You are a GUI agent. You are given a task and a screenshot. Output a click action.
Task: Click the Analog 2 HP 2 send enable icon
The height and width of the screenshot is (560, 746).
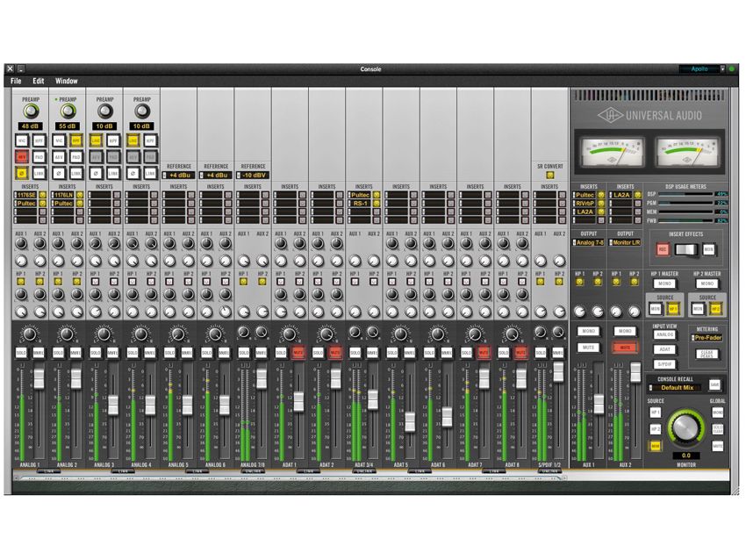point(77,282)
